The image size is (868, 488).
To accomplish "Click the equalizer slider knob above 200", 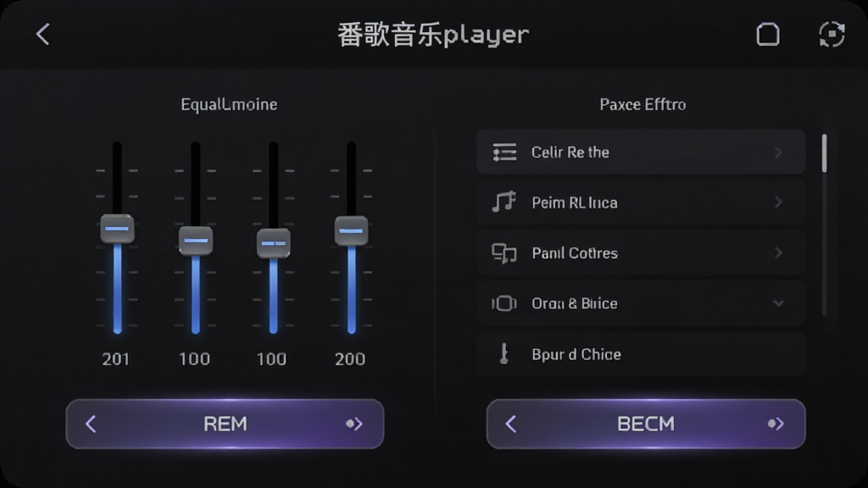I will coord(351,230).
